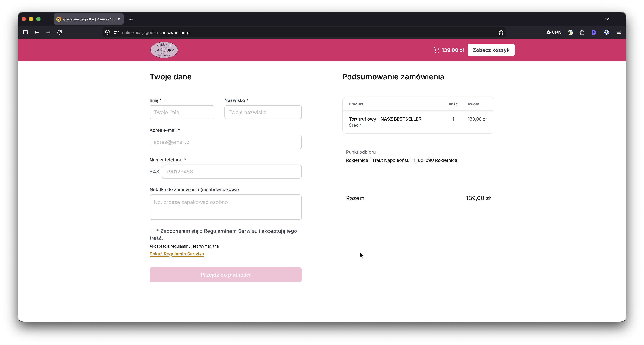Tick the Regulamin acceptance checkbox
Screen dimensions: 644x345
(153, 231)
